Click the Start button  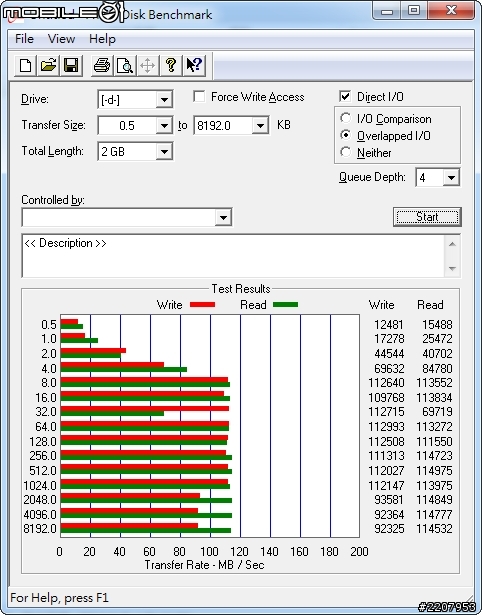pos(427,217)
